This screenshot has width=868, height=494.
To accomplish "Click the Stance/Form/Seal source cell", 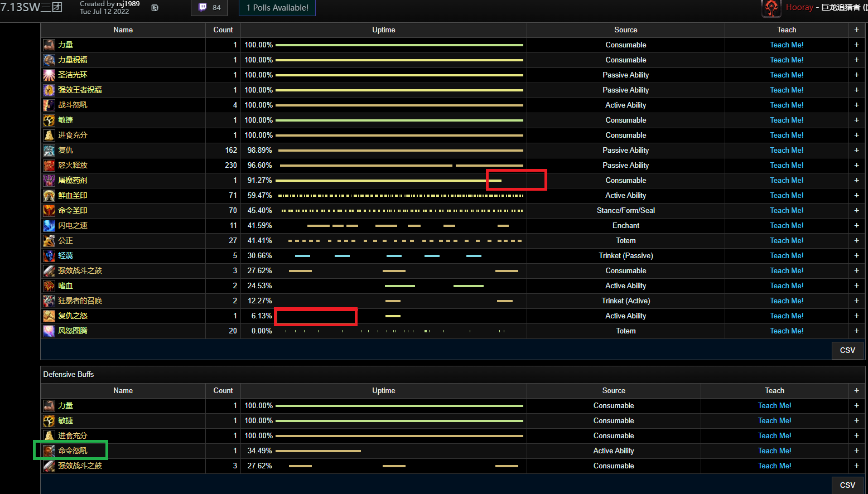I will click(x=626, y=210).
